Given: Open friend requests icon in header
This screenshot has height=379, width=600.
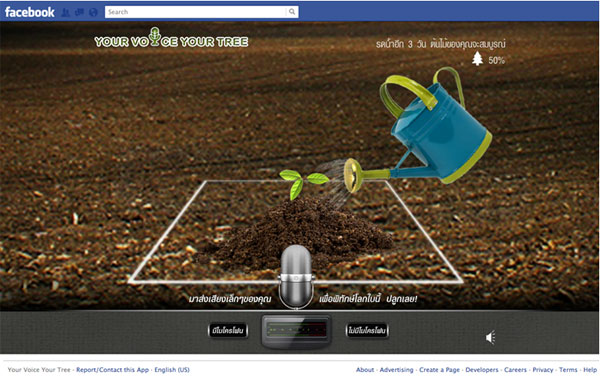Looking at the screenshot, I should click(x=66, y=12).
